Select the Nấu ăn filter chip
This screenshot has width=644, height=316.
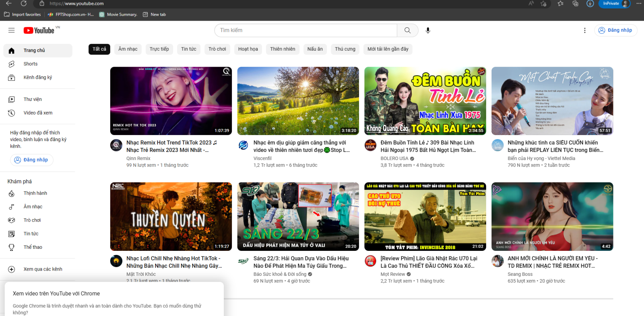tap(315, 49)
